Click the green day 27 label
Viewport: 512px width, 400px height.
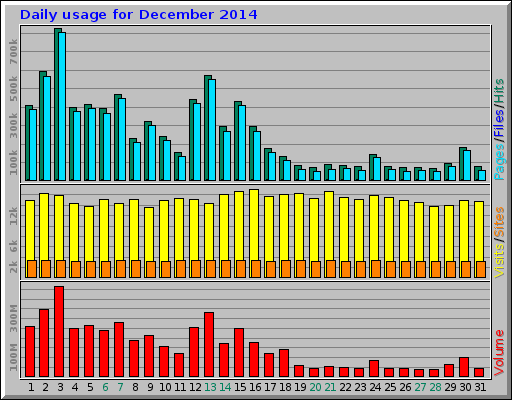pyautogui.click(x=420, y=387)
